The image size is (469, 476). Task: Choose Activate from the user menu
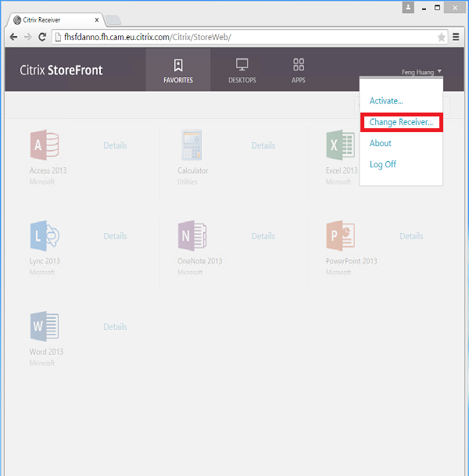pos(386,101)
